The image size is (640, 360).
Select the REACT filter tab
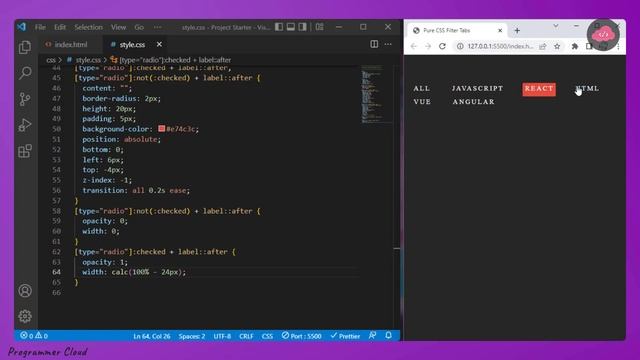(539, 89)
